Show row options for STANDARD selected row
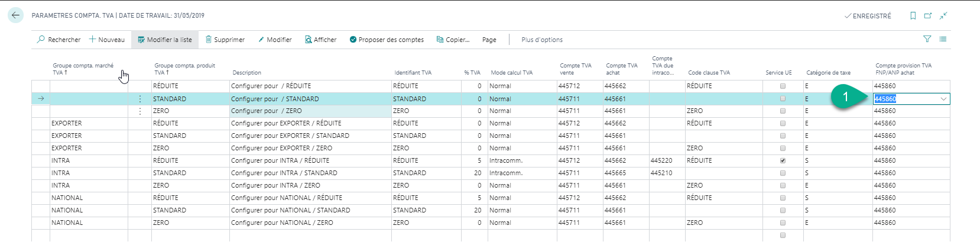This screenshot has height=248, width=980. (x=140, y=99)
